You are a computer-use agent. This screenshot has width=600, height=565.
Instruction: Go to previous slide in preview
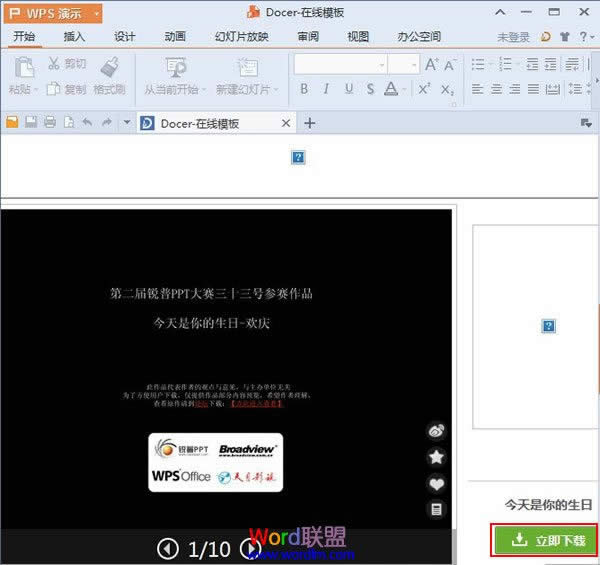tap(169, 549)
